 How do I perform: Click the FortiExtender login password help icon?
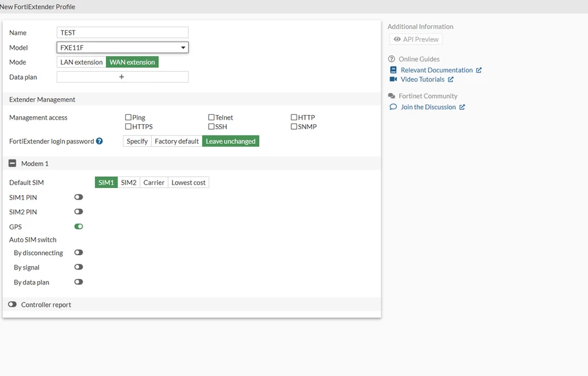[100, 141]
